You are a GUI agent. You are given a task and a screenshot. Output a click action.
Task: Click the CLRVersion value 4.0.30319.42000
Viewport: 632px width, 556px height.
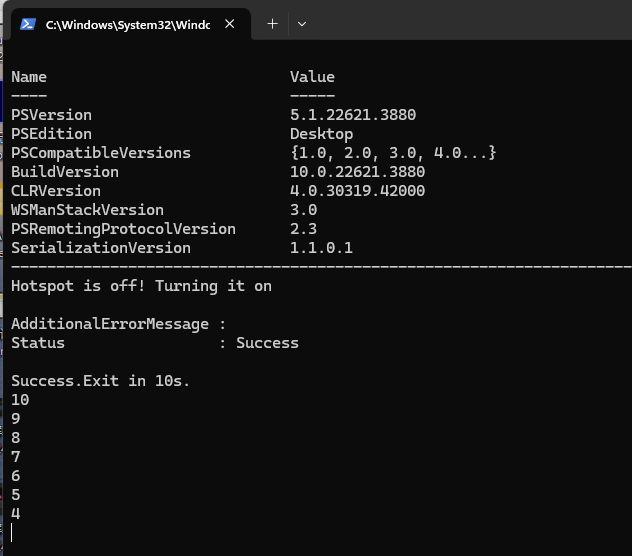coord(357,191)
